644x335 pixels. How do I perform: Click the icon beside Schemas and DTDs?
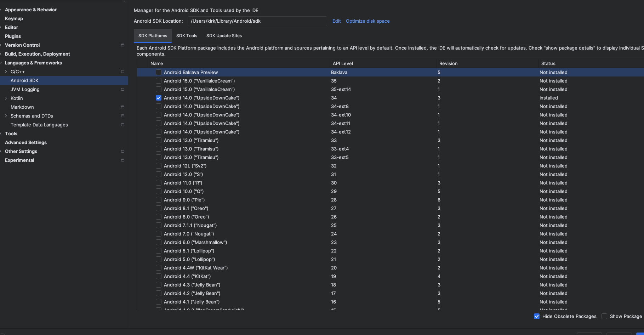[122, 116]
